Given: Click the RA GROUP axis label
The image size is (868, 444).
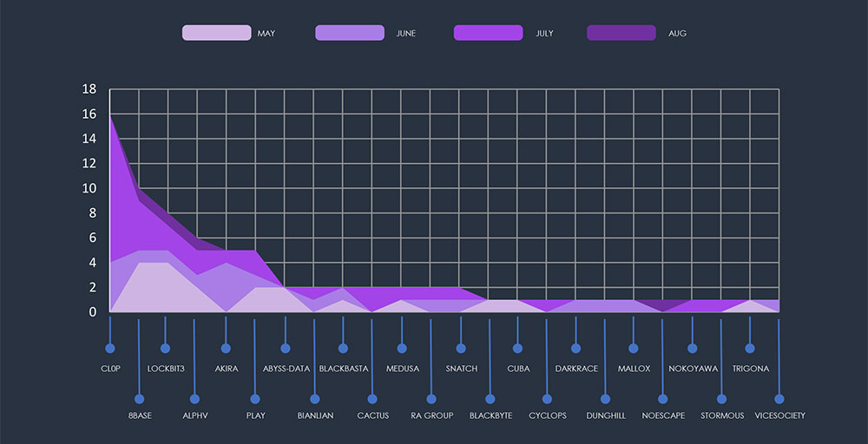Looking at the screenshot, I should 431,415.
